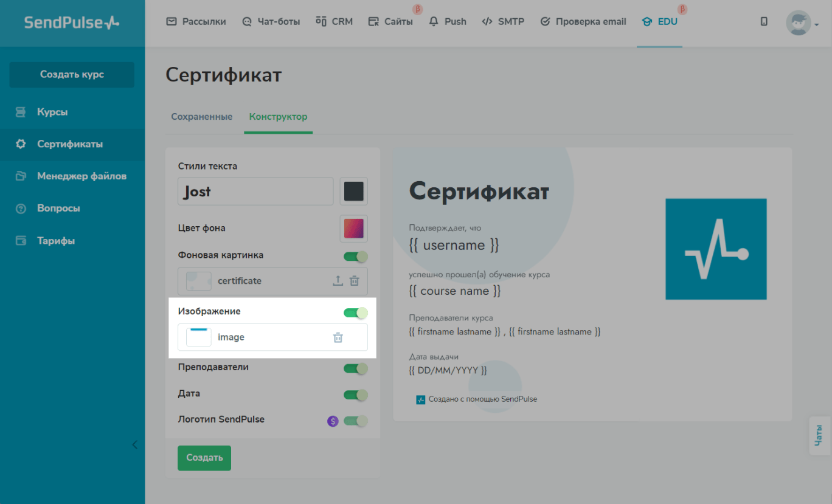Click the Тарифы wallet icon
The height and width of the screenshot is (504, 832).
click(21, 241)
